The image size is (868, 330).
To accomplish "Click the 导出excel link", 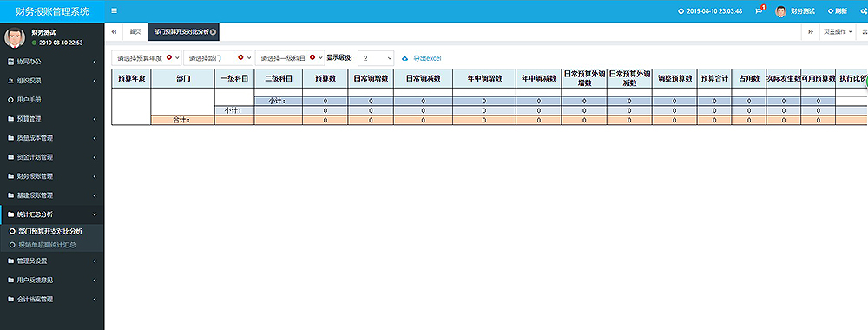I will 427,58.
